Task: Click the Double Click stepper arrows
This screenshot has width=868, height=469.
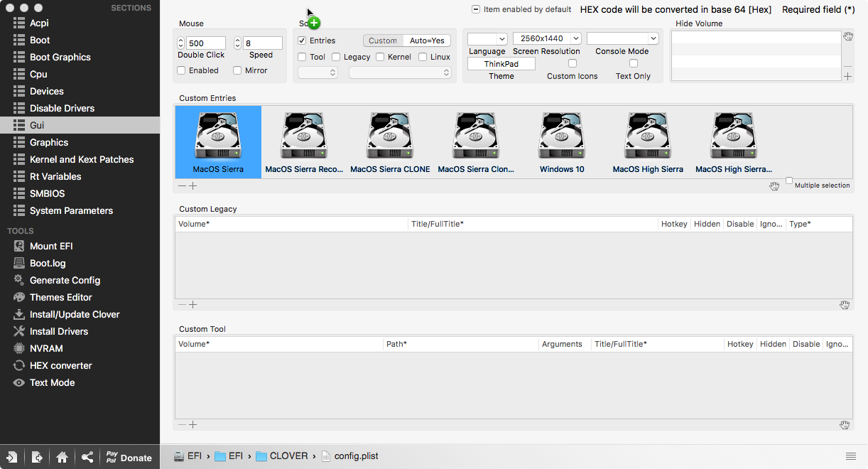Action: pos(181,43)
